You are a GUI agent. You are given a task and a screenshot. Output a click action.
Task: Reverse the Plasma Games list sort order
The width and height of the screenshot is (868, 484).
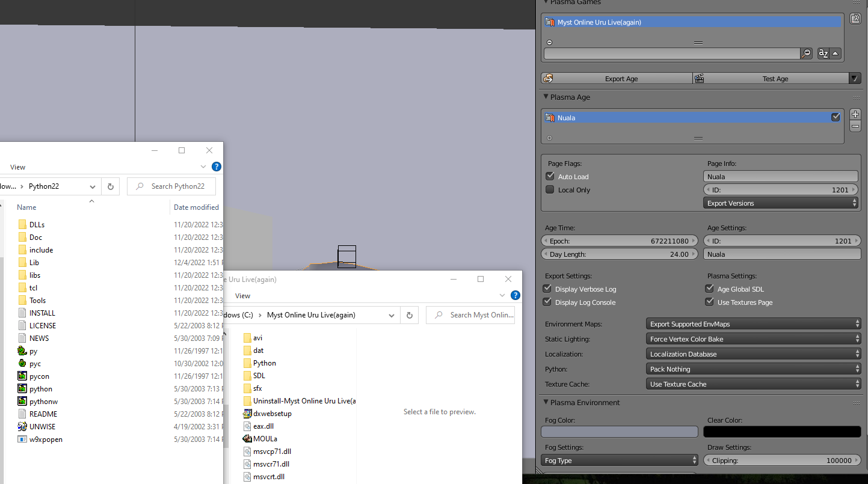(835, 54)
